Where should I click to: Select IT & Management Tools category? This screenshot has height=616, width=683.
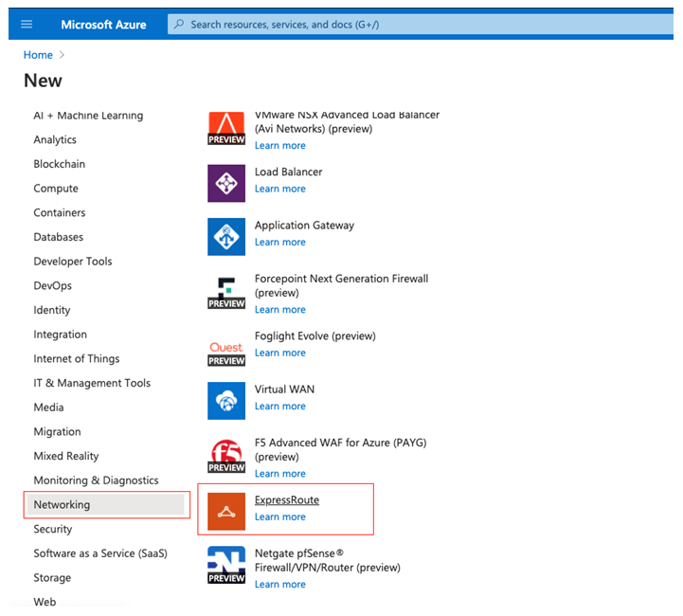click(92, 383)
